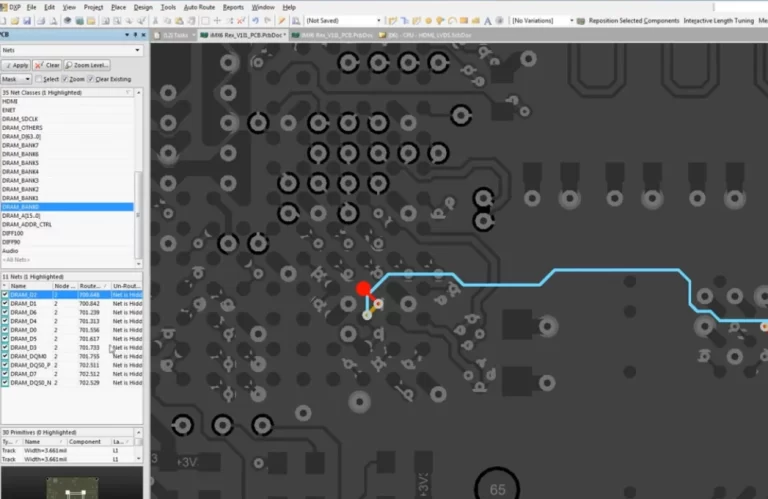The width and height of the screenshot is (768, 499).
Task: Click the Select Inside Area rectangle icon
Action: coord(205,21)
